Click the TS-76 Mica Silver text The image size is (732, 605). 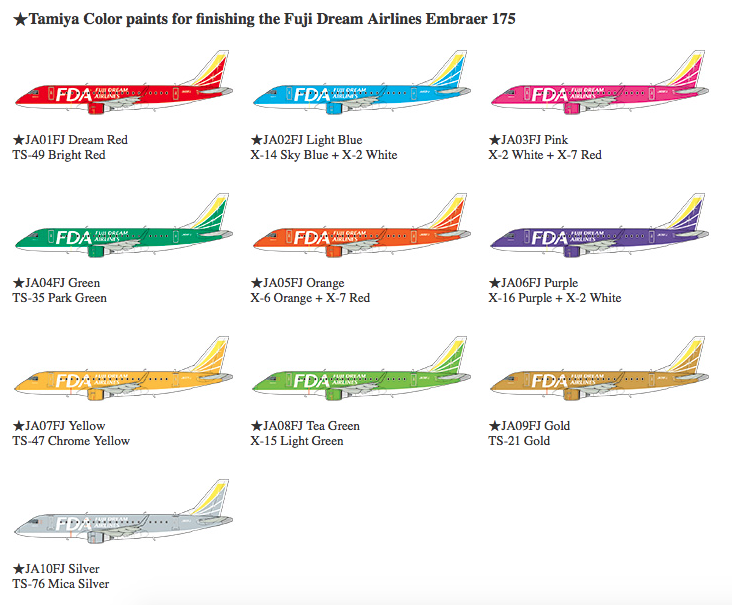(61, 584)
